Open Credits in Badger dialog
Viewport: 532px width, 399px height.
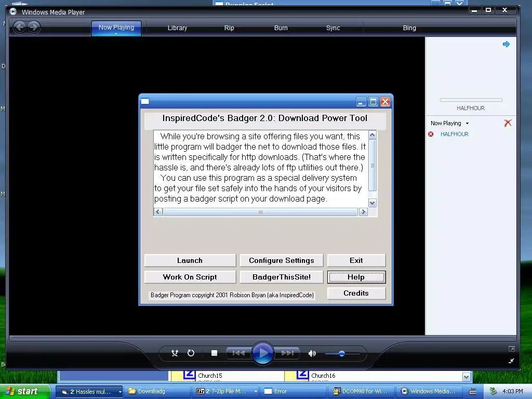coord(356,293)
